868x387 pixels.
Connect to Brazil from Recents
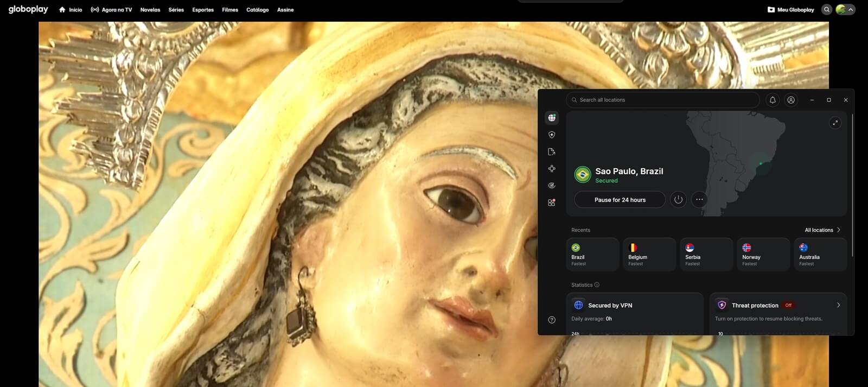592,255
